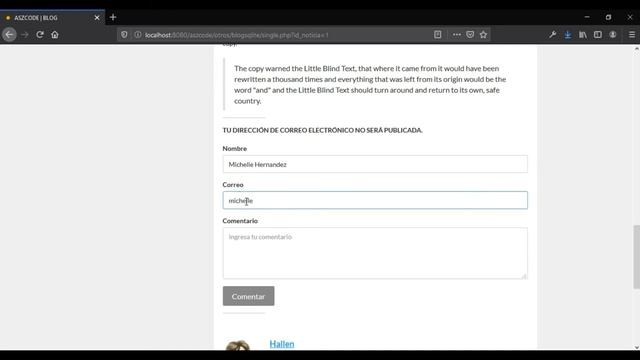The image size is (640, 360).
Task: Toggle the sidebar view
Action: 598,35
